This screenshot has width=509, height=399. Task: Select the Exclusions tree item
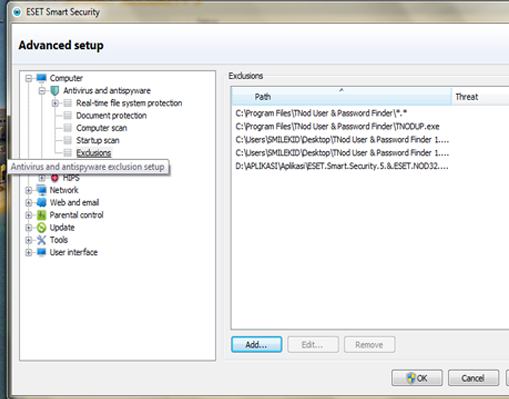pos(94,153)
